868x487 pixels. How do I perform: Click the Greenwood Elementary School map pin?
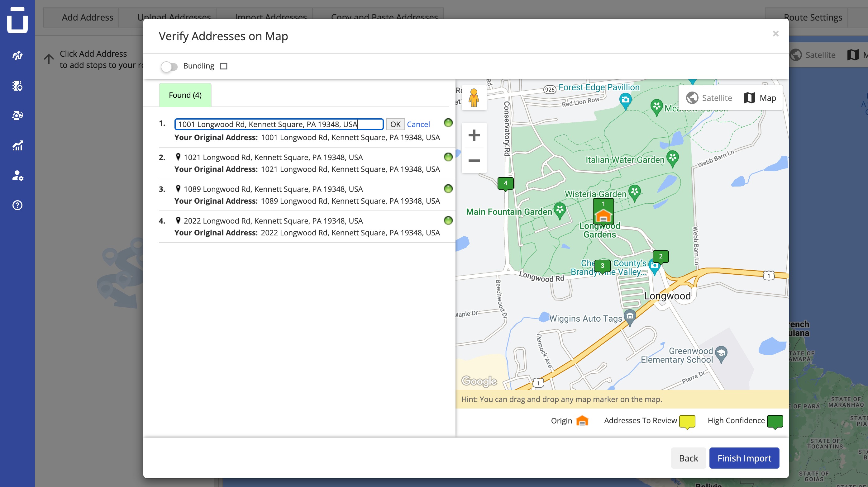pos(721,354)
